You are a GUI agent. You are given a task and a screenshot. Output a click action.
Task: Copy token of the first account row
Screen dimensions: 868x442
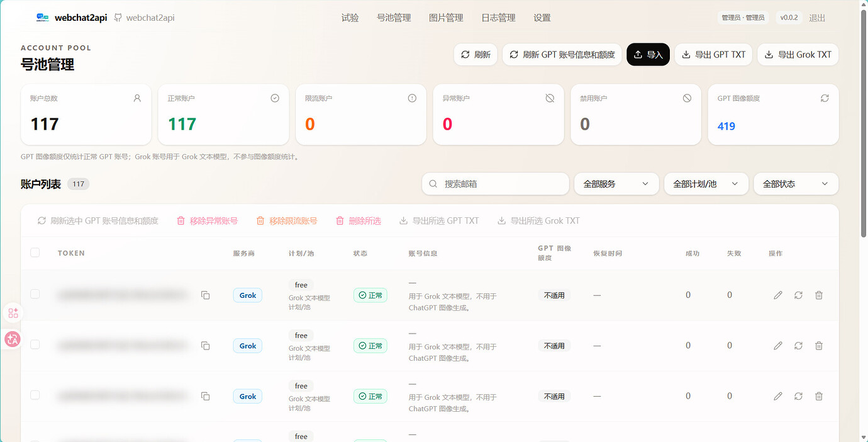tap(205, 295)
